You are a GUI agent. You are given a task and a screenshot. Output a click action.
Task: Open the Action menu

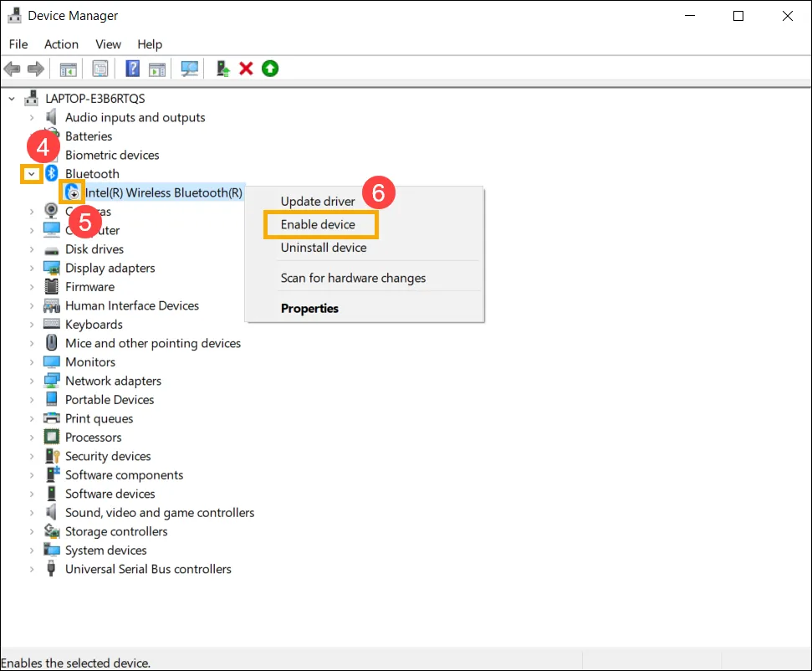point(61,44)
